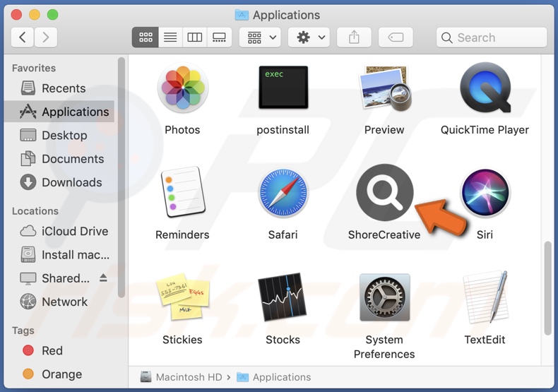Open Recents in the sidebar
The image size is (558, 392).
pos(59,88)
